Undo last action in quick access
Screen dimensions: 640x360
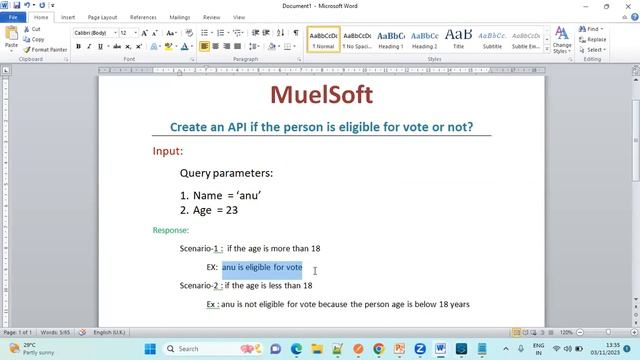pos(27,5)
